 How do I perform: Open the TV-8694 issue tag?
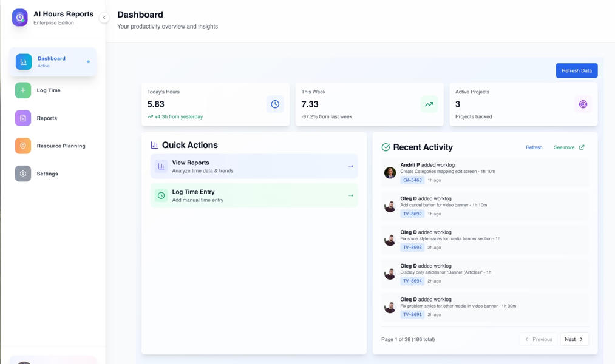pyautogui.click(x=412, y=281)
